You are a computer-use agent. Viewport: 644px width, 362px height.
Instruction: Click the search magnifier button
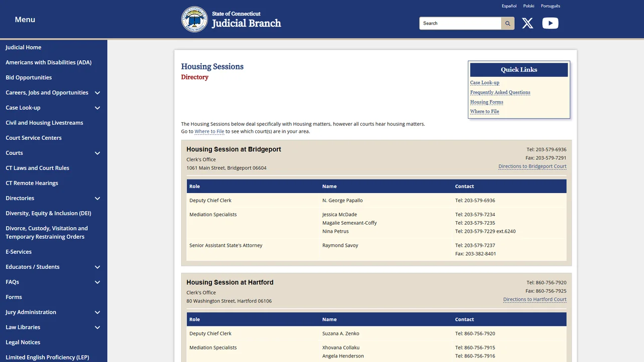508,23
